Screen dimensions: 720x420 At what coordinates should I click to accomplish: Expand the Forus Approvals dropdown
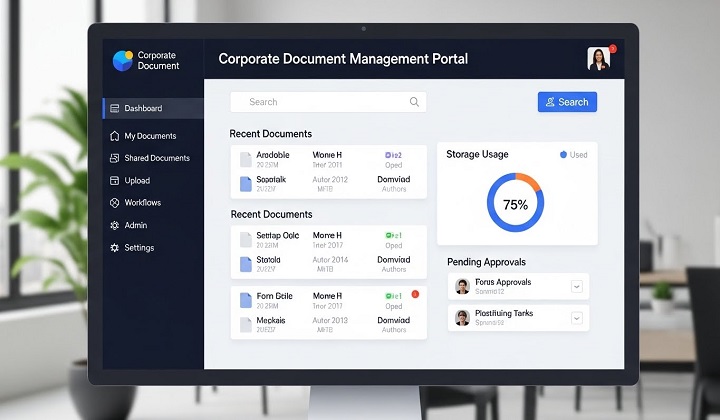tap(577, 287)
